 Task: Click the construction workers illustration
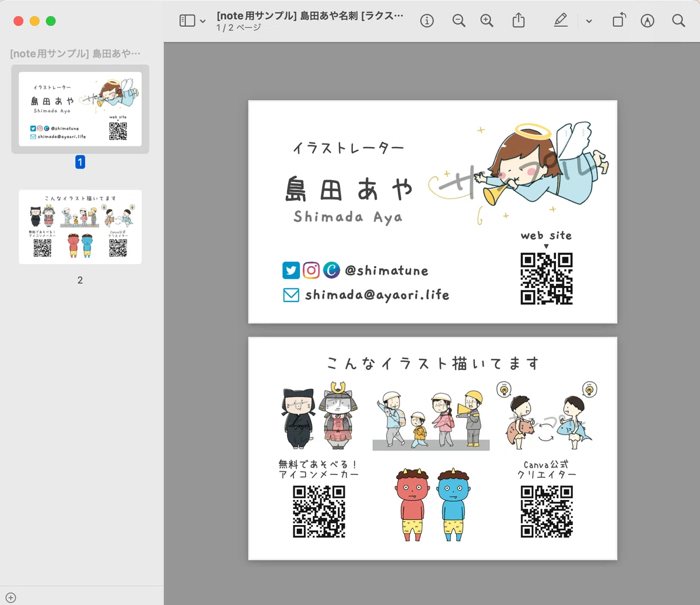(x=431, y=420)
